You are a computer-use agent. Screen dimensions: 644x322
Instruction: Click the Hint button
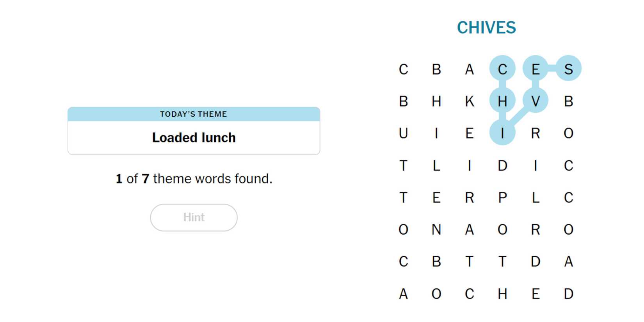[194, 217]
